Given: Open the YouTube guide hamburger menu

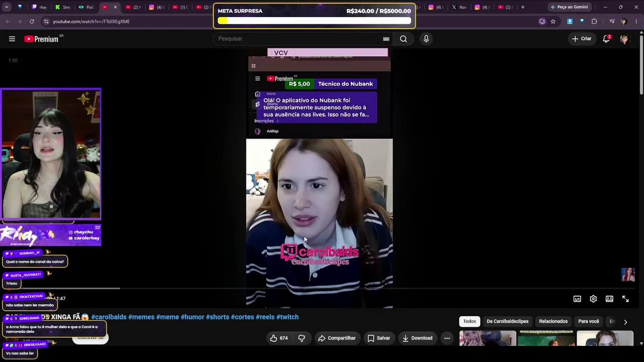Looking at the screenshot, I should click(x=12, y=39).
